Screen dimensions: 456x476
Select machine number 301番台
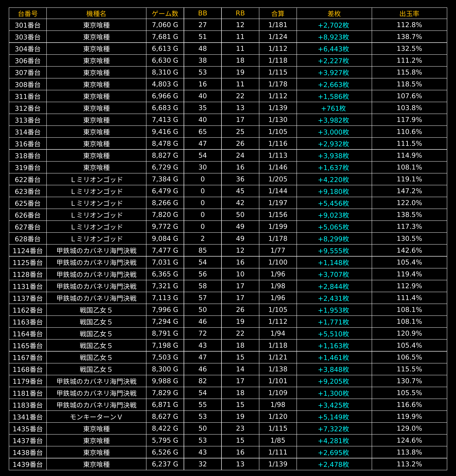click(28, 25)
